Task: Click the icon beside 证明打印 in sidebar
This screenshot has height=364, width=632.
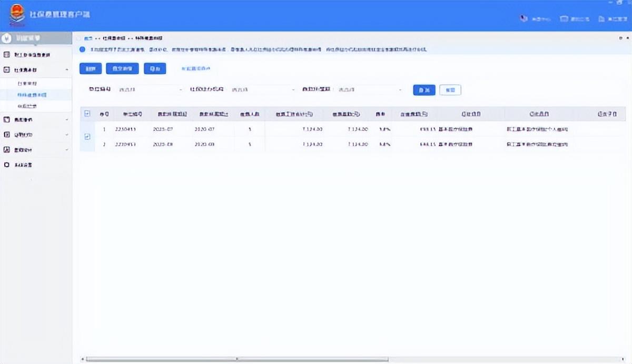Action: point(7,135)
